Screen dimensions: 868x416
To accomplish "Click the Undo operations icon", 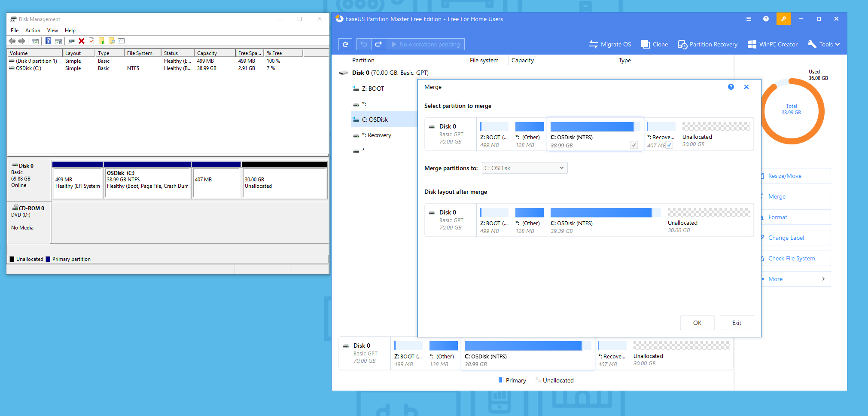I will [363, 44].
